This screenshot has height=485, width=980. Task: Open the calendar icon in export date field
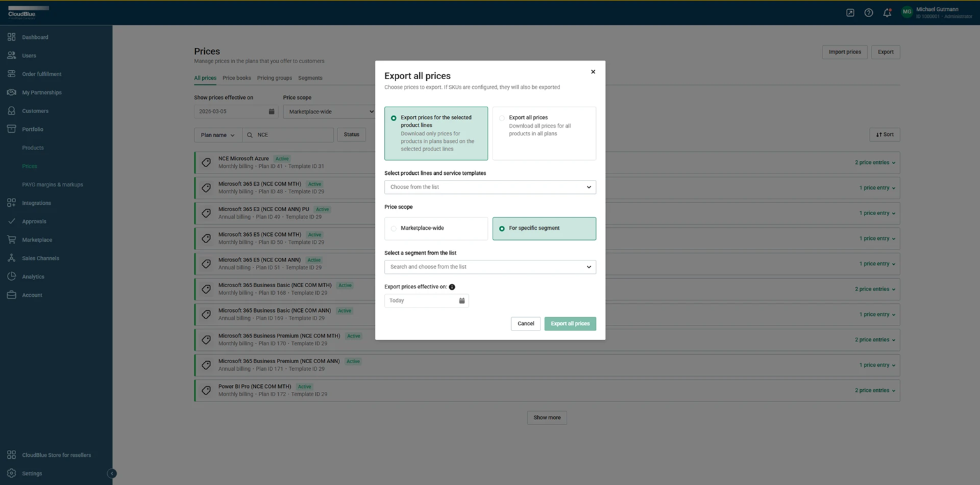462,301
